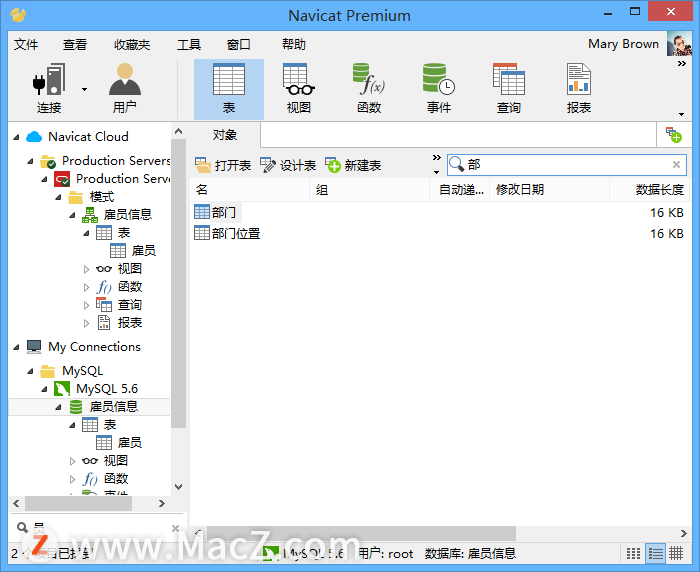Click the 函数 f() icon under Production Server

click(x=104, y=287)
